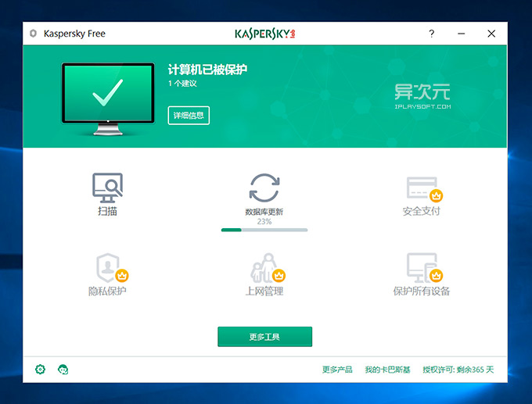Click the protected computer monitor image

[108, 99]
